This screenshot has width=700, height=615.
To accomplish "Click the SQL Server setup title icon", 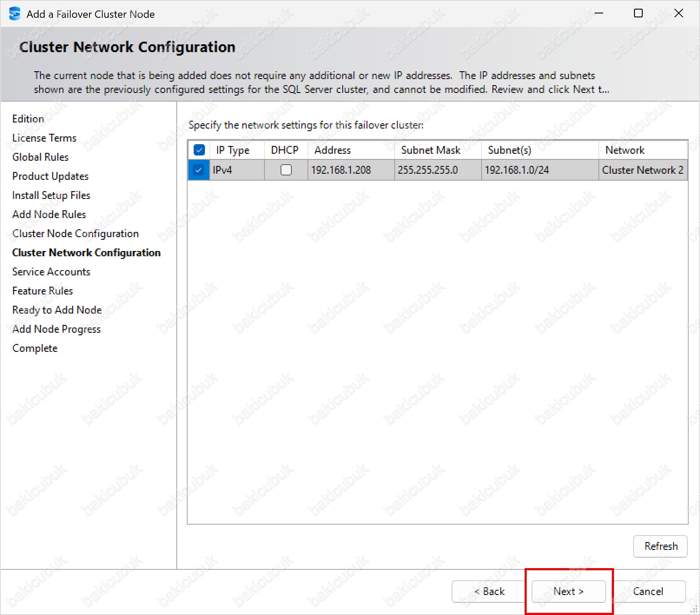I will 14,14.
